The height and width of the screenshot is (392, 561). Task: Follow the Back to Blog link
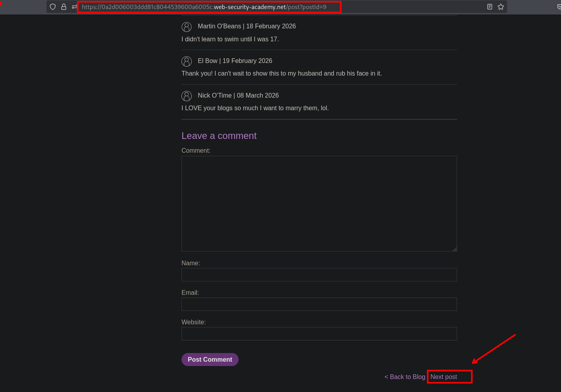pyautogui.click(x=405, y=377)
